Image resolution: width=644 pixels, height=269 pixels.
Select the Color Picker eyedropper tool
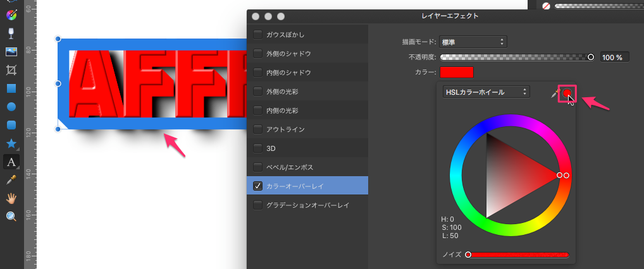click(x=11, y=180)
